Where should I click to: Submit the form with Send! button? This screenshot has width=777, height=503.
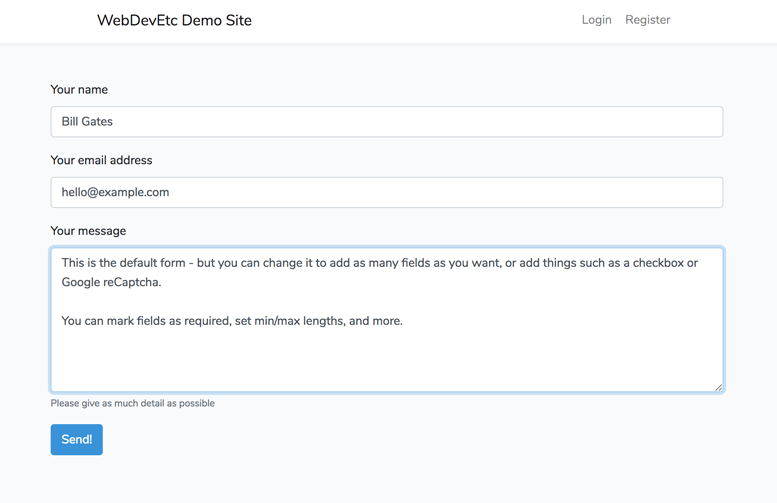76,439
